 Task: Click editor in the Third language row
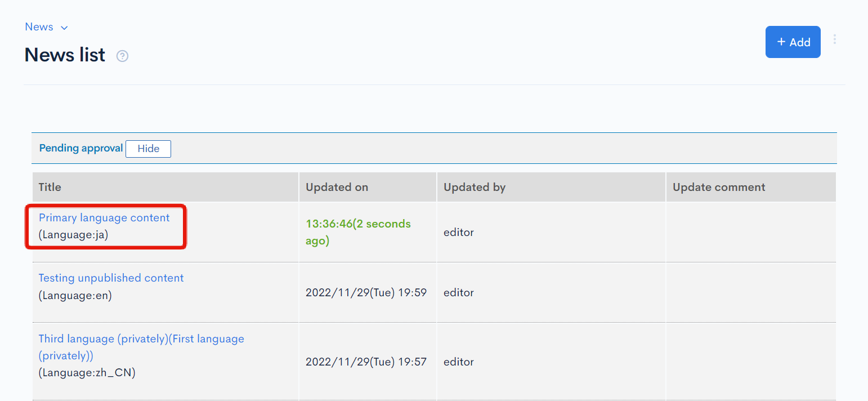[x=459, y=362]
